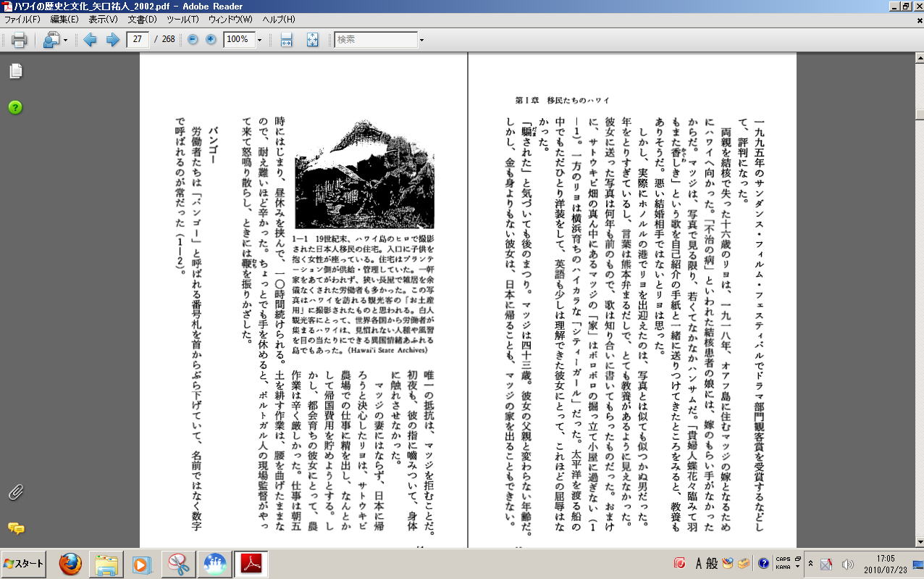Show hidden tray icons arrow
This screenshot has width=924, height=579.
tap(811, 563)
